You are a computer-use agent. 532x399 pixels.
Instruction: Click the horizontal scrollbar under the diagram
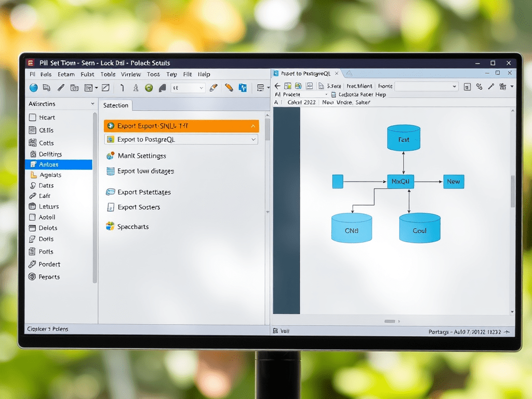pyautogui.click(x=390, y=321)
